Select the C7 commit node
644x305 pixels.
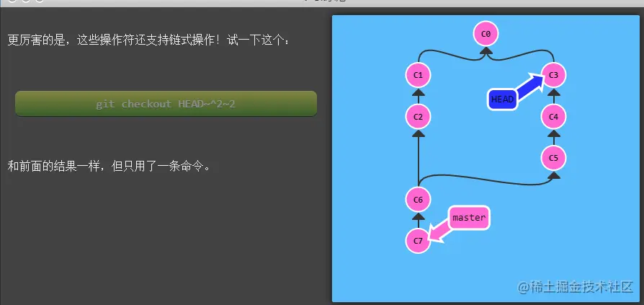pyautogui.click(x=418, y=242)
